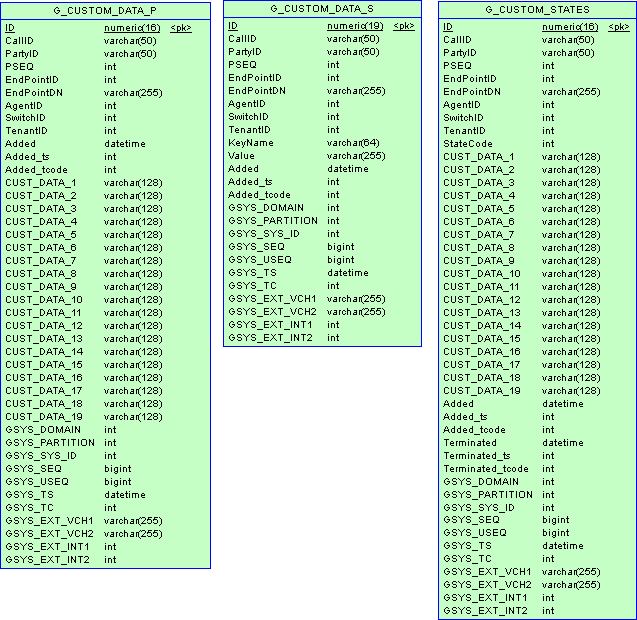Screen dimensions: 637x620
Task: Select CUST_DATA_18 in G_CUSTOM_STATES
Action: coord(482,378)
